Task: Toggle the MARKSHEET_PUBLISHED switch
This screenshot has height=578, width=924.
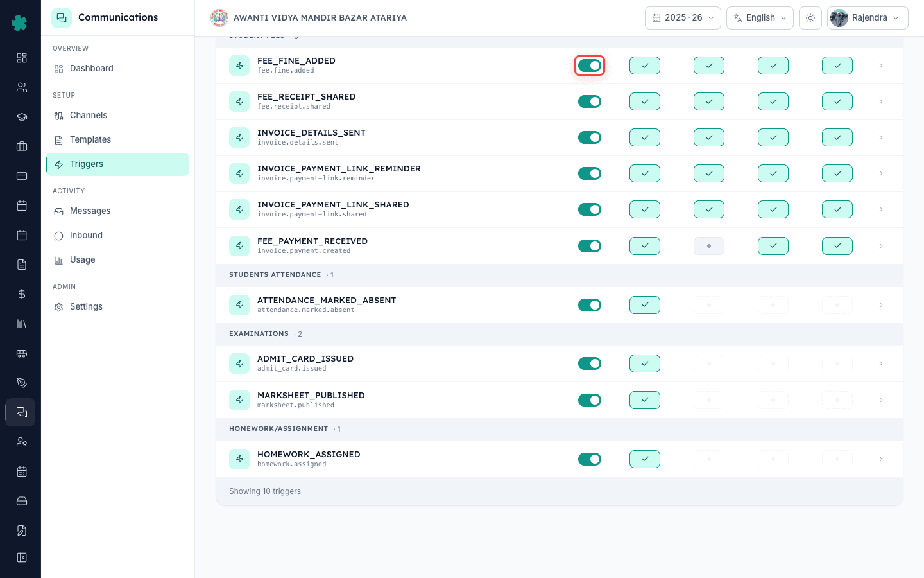Action: (x=590, y=400)
